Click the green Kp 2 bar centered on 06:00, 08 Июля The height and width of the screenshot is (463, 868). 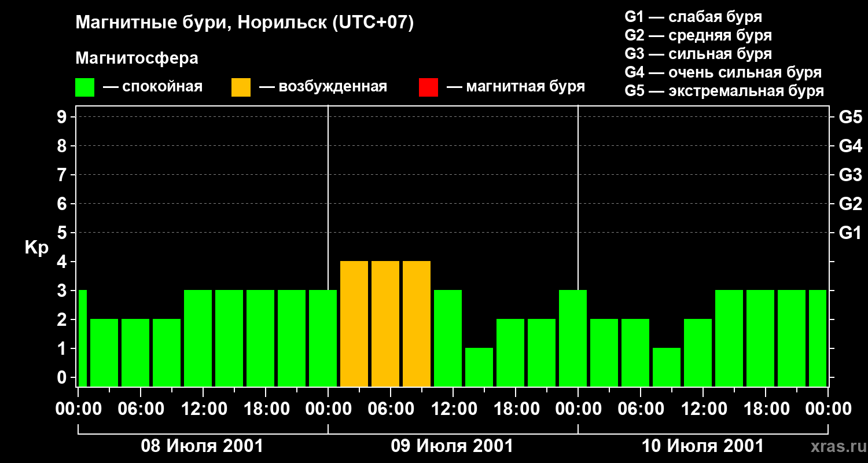135,352
